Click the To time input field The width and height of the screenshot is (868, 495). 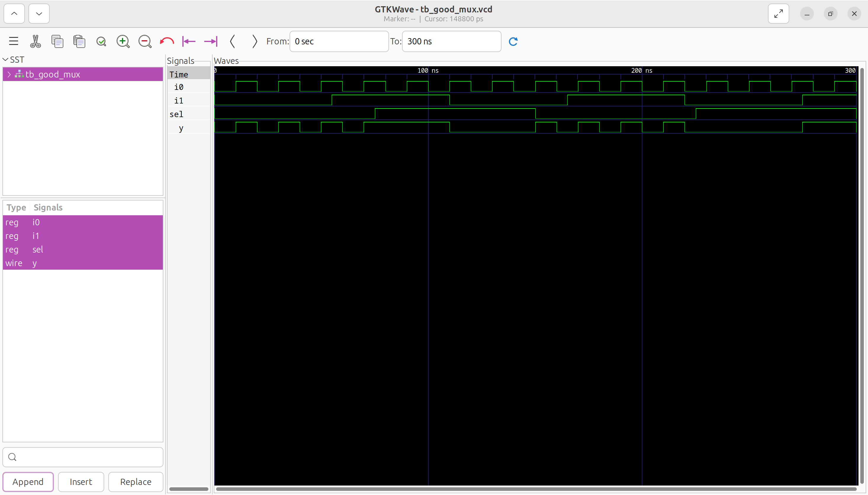point(451,41)
